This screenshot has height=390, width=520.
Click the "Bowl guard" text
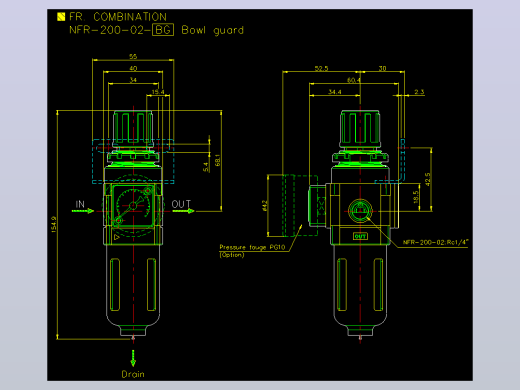click(x=213, y=30)
